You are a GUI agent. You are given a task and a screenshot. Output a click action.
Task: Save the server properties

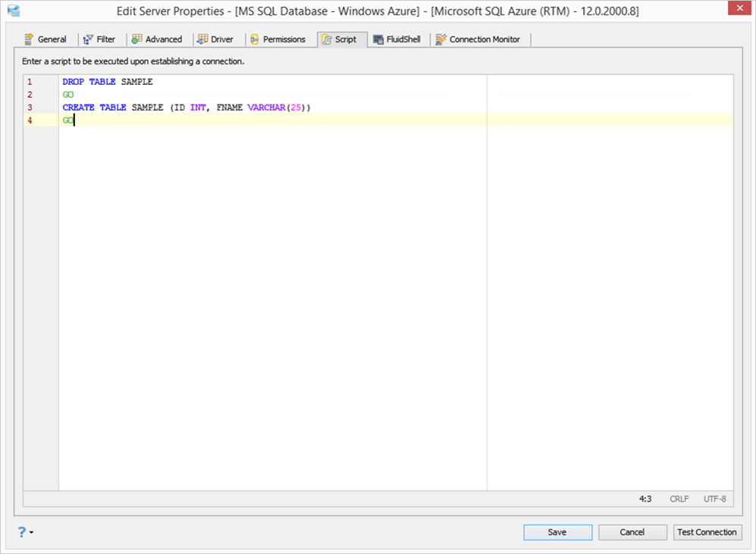[558, 532]
